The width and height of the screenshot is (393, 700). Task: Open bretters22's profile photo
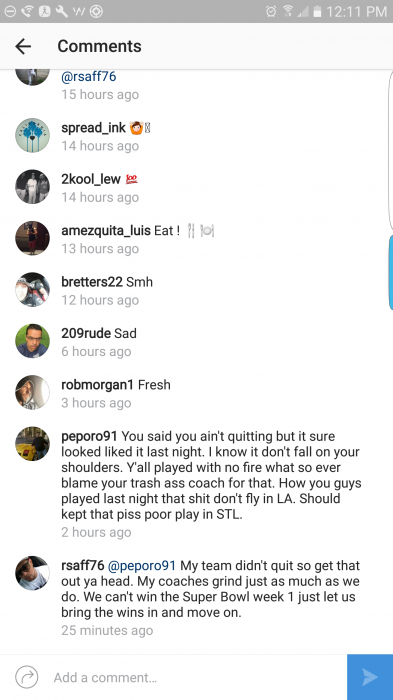[x=32, y=289]
